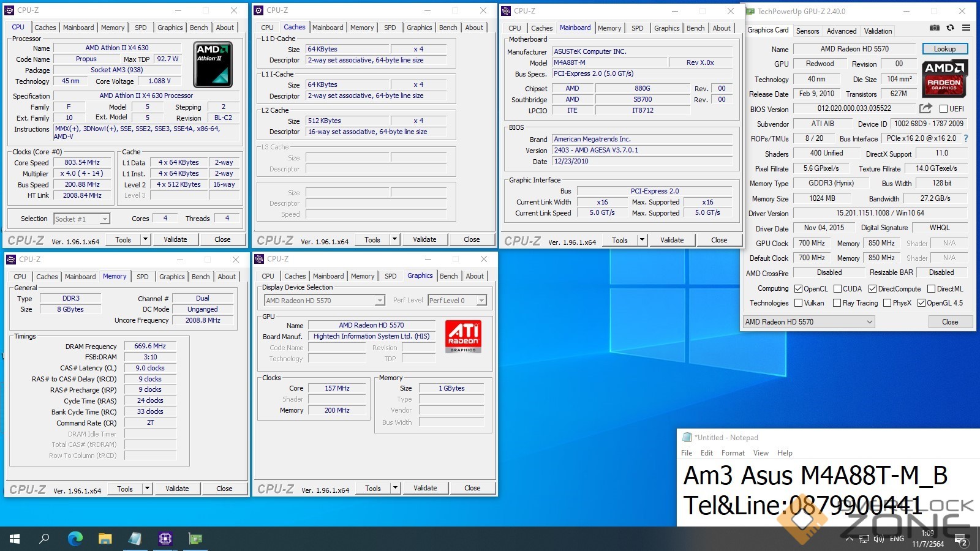Open the Format menu in Notepad

tap(733, 453)
